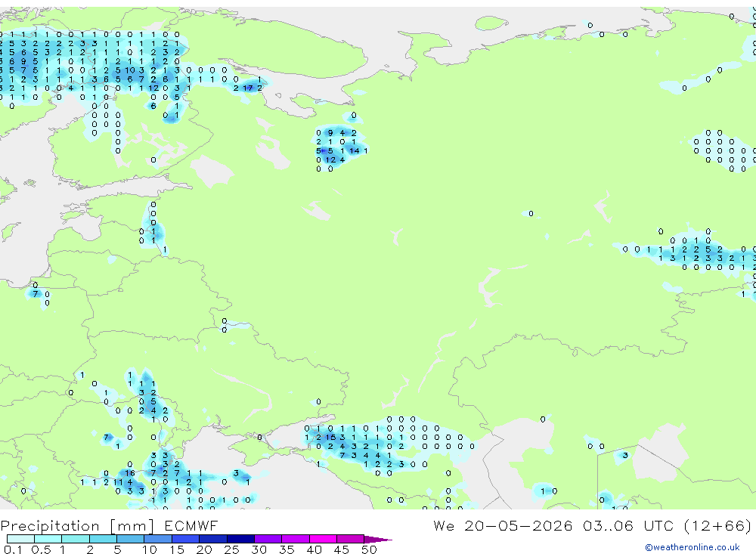
Task: Click the legend value label '35'
Action: [x=287, y=549]
